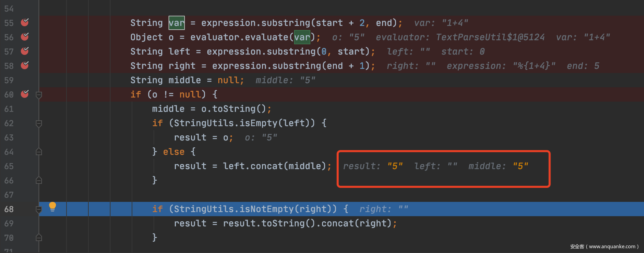Click the fold marker on highlighted line 68
The width and height of the screenshot is (644, 253).
[x=39, y=209]
